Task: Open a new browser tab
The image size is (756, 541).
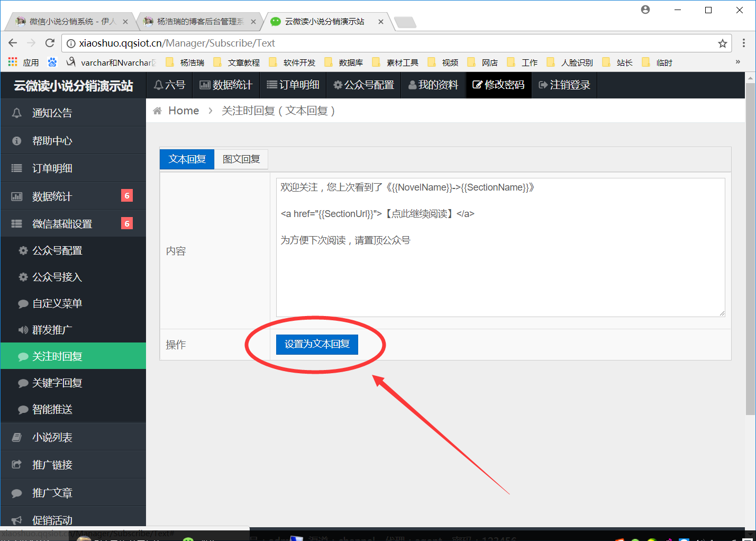Action: pyautogui.click(x=405, y=22)
